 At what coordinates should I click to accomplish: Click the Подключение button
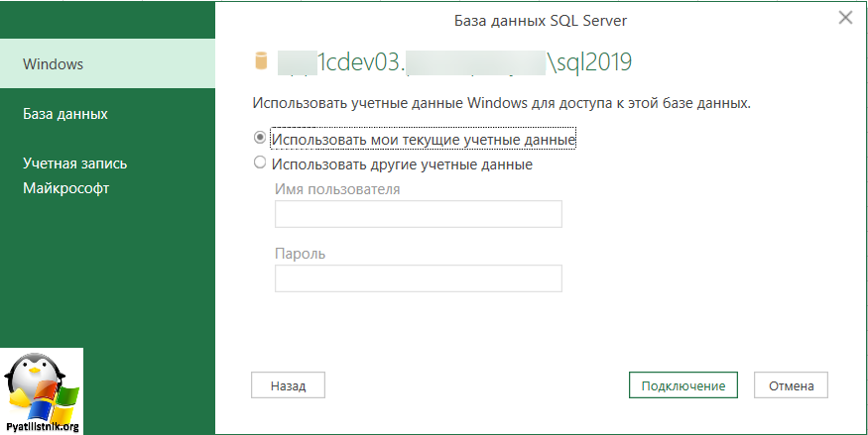(683, 385)
